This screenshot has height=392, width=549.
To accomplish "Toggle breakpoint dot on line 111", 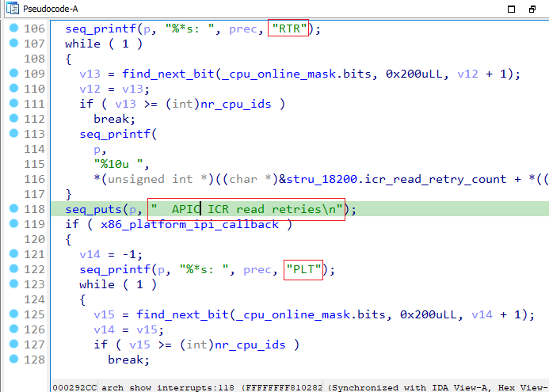I will pos(13,103).
